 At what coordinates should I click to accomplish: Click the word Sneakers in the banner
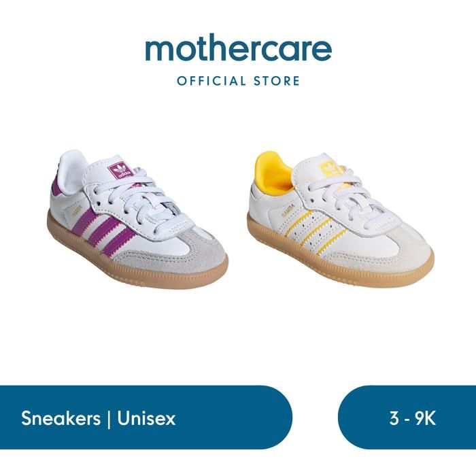61,419
